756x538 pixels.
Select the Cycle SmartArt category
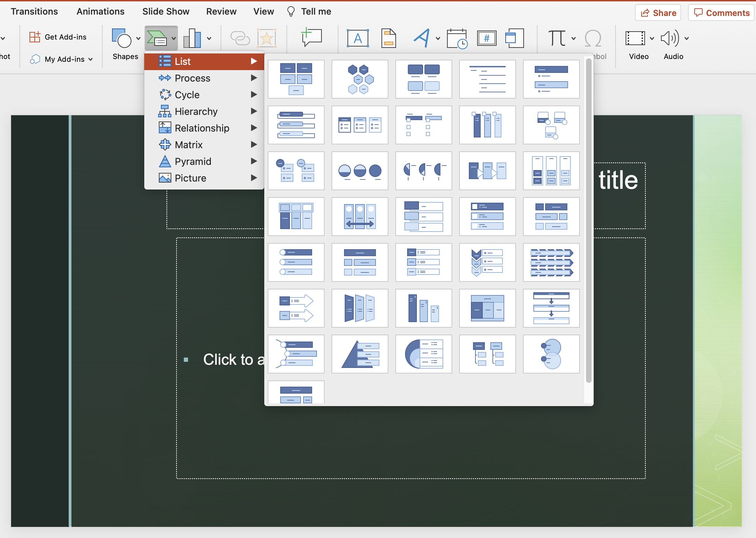pyautogui.click(x=204, y=95)
